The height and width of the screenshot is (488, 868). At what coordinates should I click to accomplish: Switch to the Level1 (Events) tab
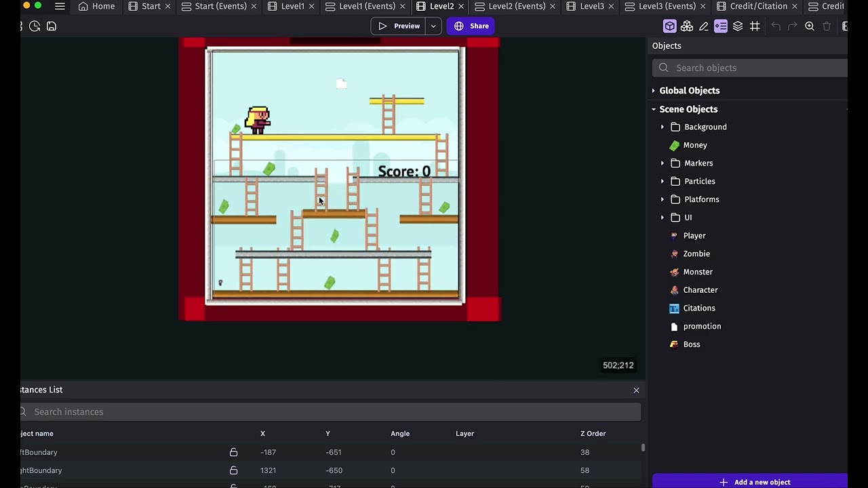point(360,6)
